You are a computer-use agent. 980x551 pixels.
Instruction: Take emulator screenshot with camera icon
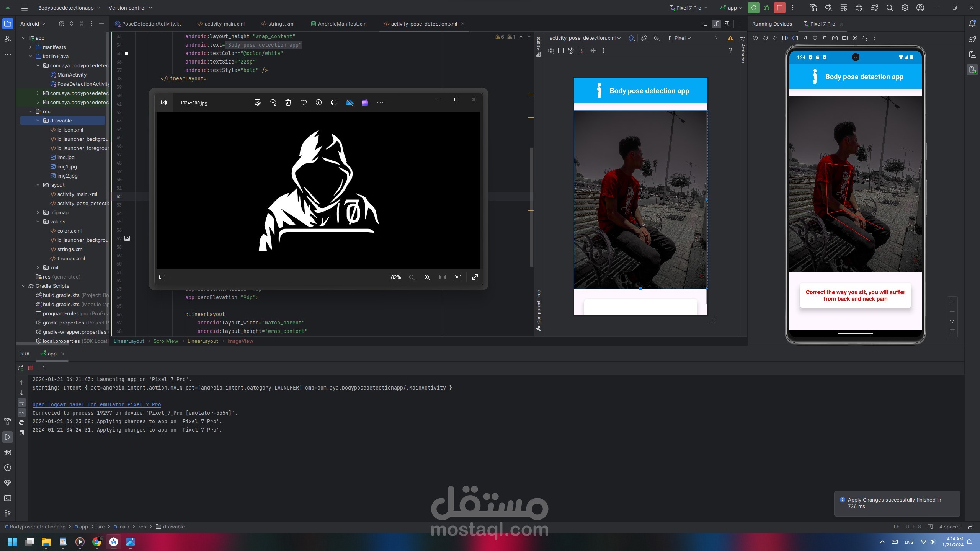835,38
